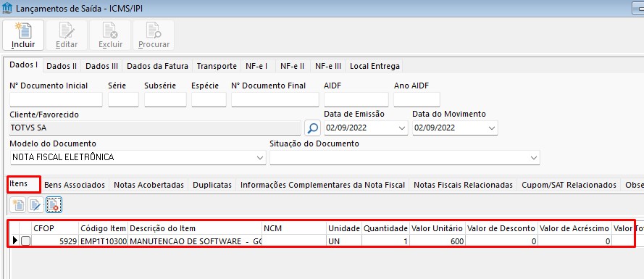Image resolution: width=644 pixels, height=279 pixels.
Task: Click the Editar toolbar button
Action: (67, 36)
